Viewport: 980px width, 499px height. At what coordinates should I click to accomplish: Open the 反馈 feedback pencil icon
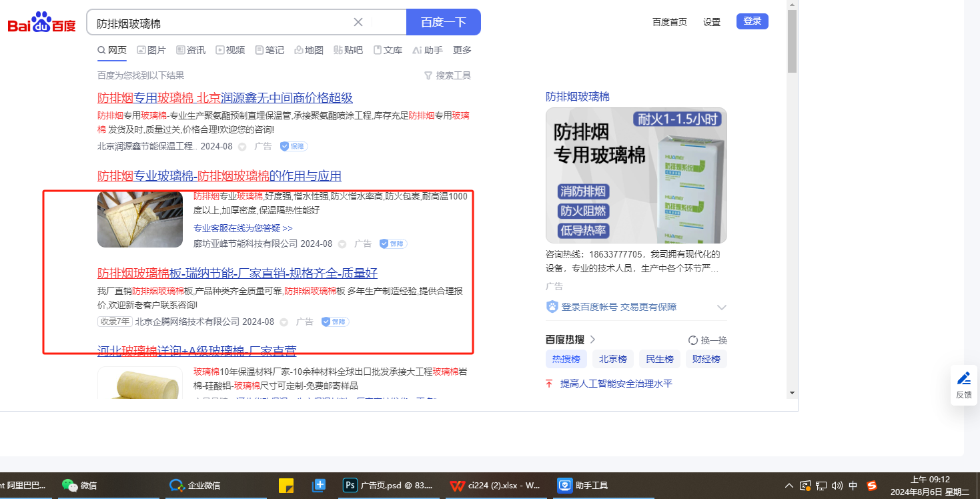pos(963,379)
